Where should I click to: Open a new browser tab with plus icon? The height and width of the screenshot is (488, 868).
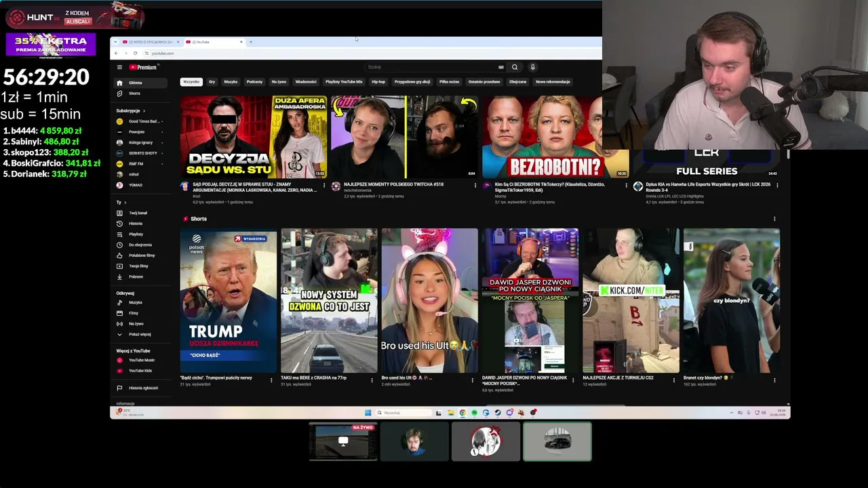click(x=251, y=42)
